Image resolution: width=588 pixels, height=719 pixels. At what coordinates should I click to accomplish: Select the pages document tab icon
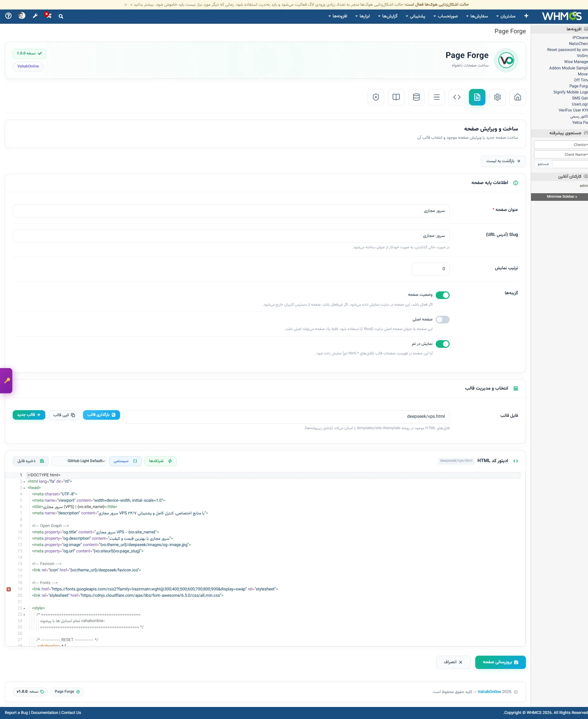[x=477, y=97]
